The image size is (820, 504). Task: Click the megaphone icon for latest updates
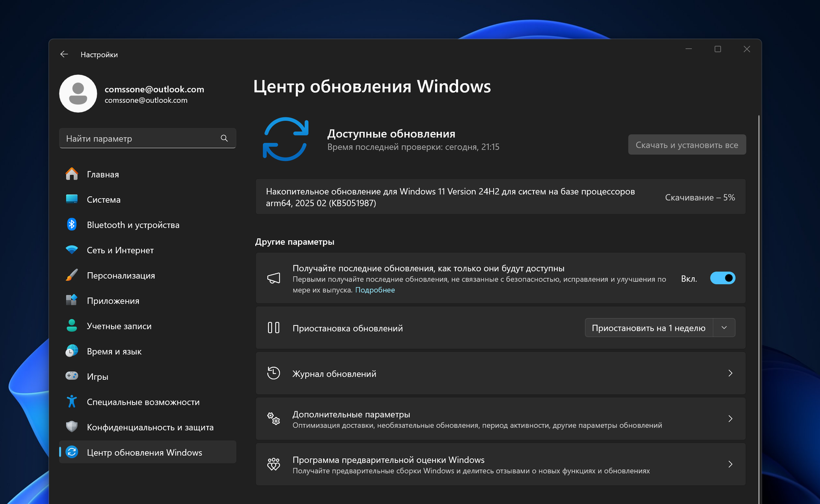[273, 278]
